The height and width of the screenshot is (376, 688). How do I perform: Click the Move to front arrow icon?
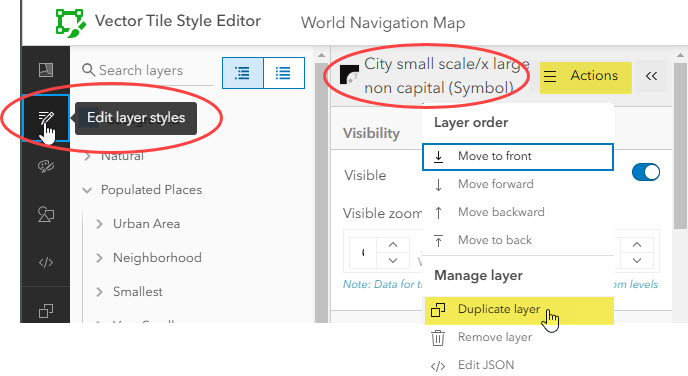coord(438,157)
